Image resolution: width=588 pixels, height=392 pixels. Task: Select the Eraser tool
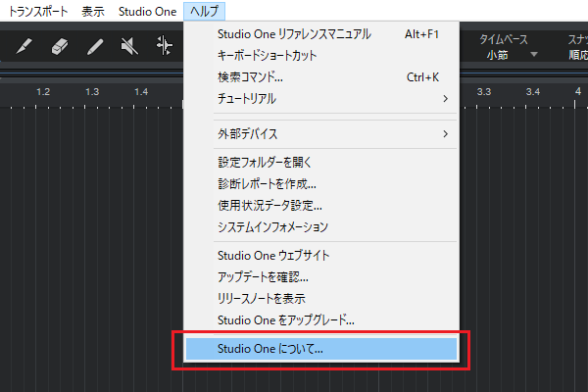click(59, 46)
